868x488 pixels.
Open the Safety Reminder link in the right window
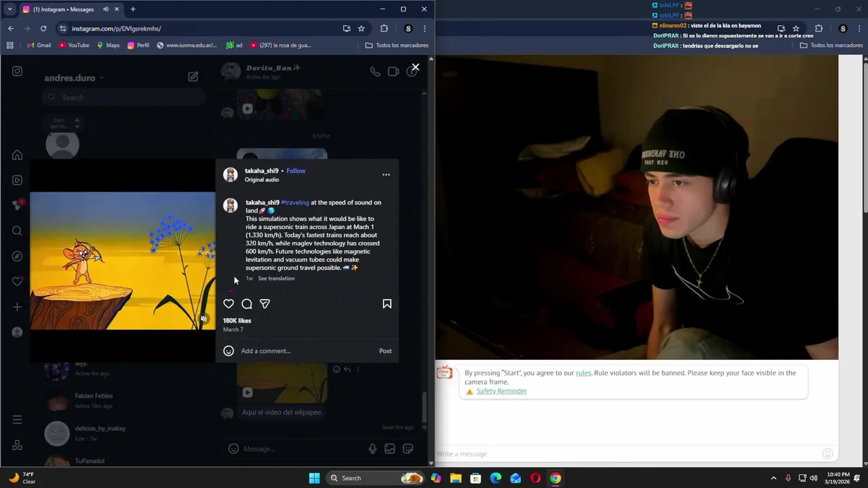tap(502, 391)
